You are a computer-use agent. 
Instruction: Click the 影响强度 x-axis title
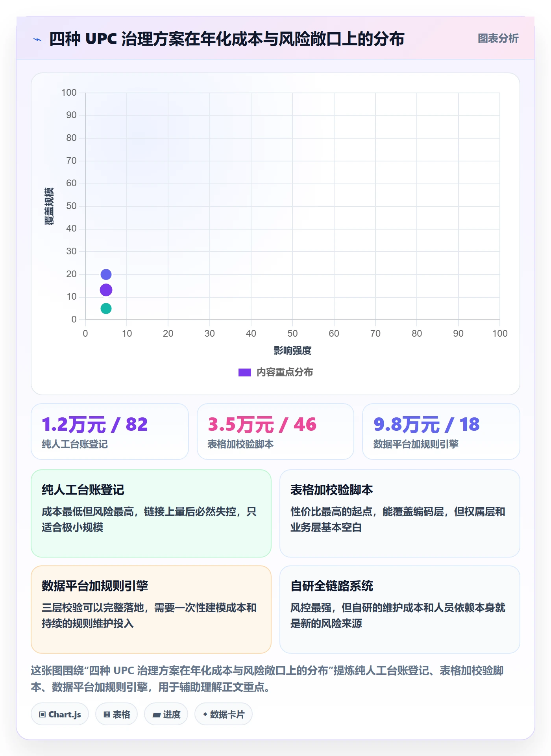(x=292, y=350)
